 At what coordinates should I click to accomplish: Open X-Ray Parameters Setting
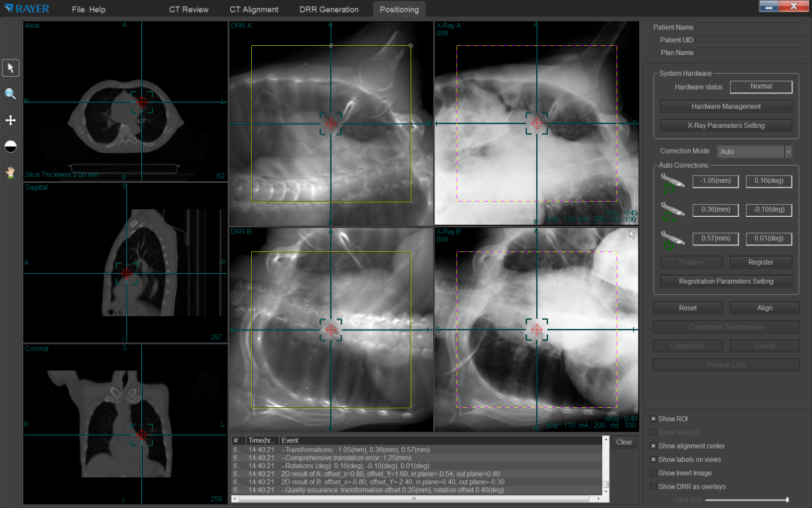pos(726,126)
